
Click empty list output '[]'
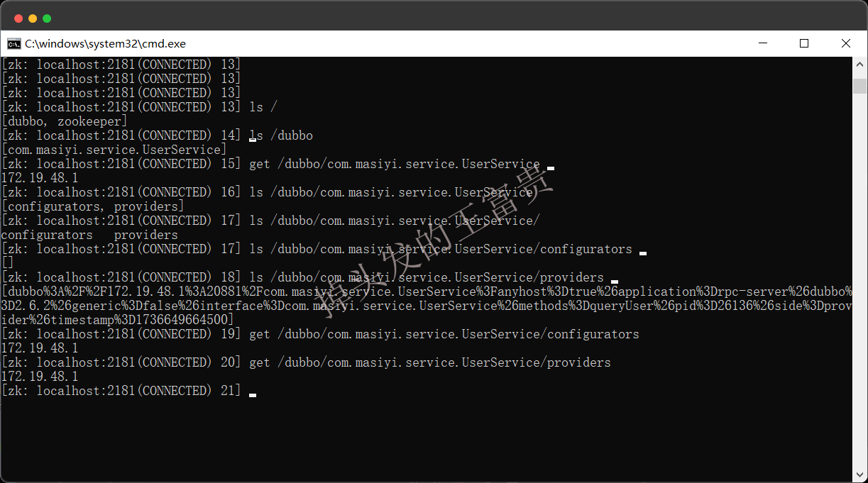pos(8,263)
